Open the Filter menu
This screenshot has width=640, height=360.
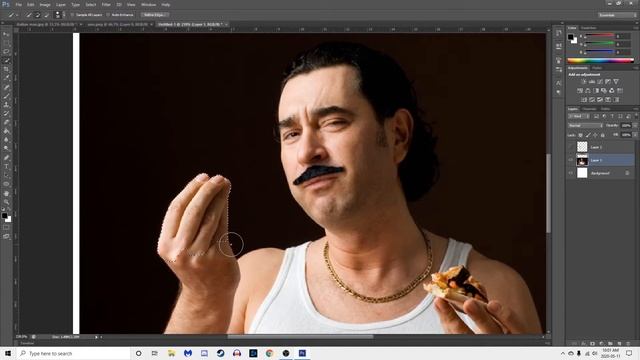click(106, 4)
